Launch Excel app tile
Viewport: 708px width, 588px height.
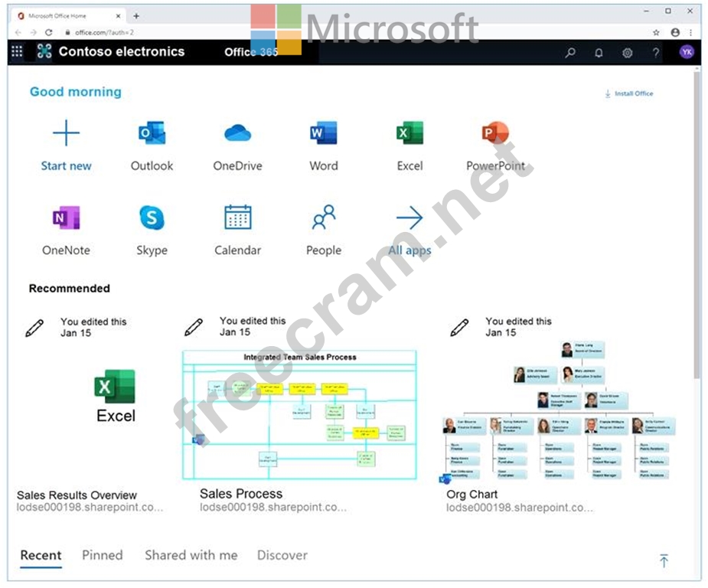point(409,132)
